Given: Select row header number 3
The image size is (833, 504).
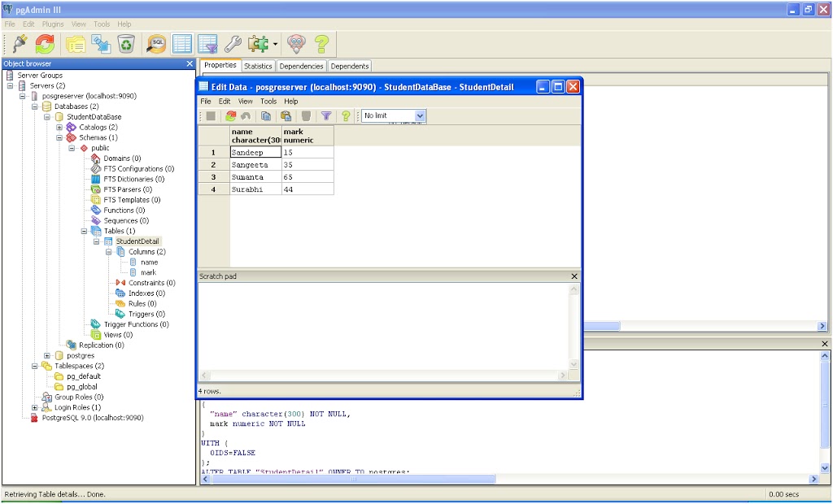Looking at the screenshot, I should click(214, 177).
